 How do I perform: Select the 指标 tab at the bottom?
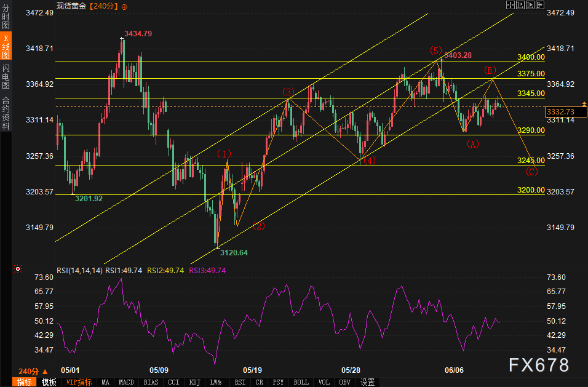point(25,382)
